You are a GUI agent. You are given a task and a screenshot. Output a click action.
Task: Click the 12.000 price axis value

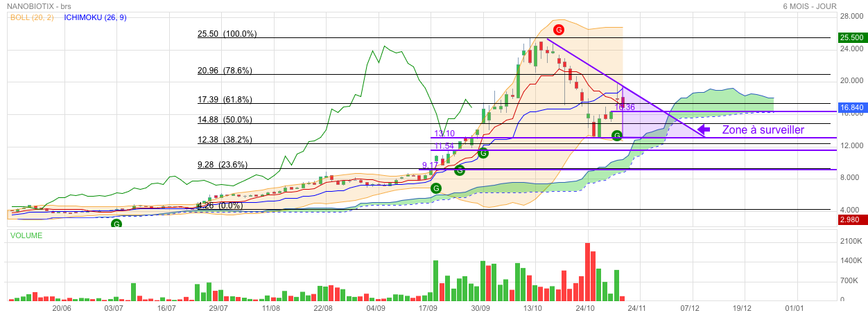851,145
